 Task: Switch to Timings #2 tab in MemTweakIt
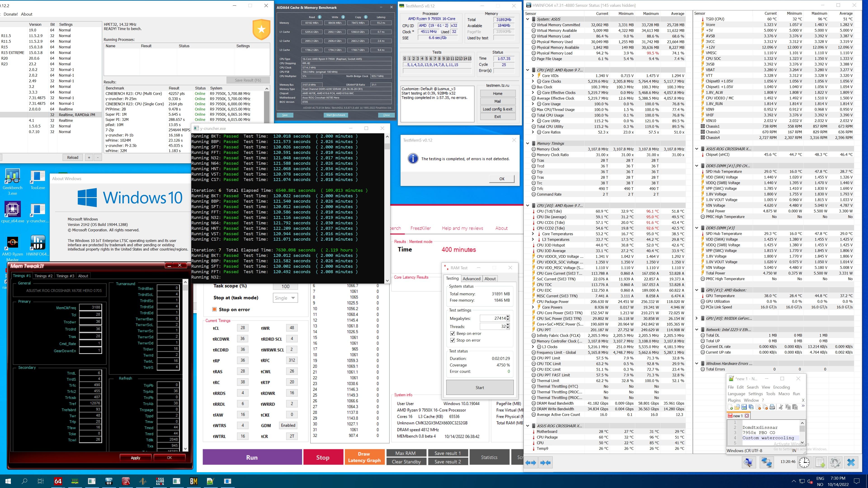[43, 276]
